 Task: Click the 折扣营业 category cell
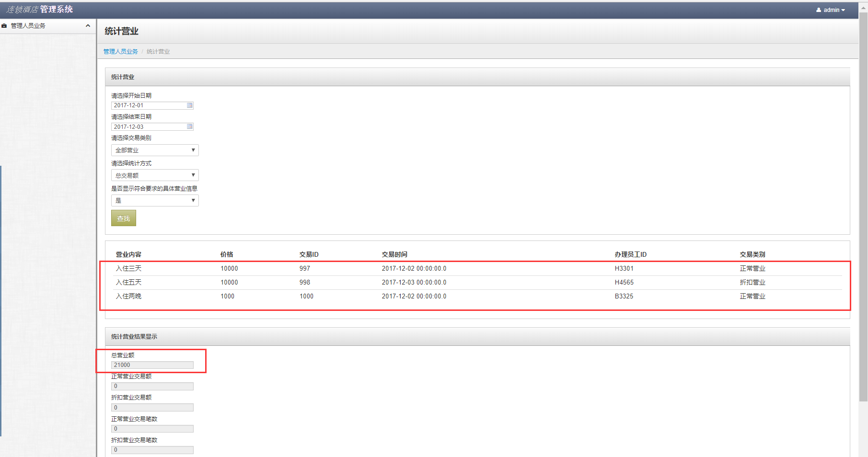coord(752,282)
